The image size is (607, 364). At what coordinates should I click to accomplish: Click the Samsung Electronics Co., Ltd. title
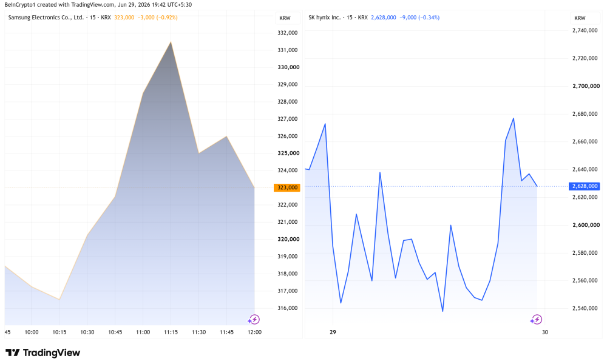pyautogui.click(x=46, y=18)
